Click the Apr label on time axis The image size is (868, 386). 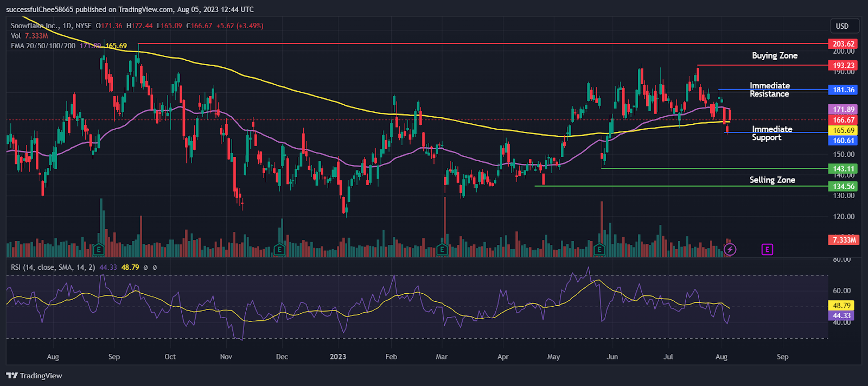(503, 357)
